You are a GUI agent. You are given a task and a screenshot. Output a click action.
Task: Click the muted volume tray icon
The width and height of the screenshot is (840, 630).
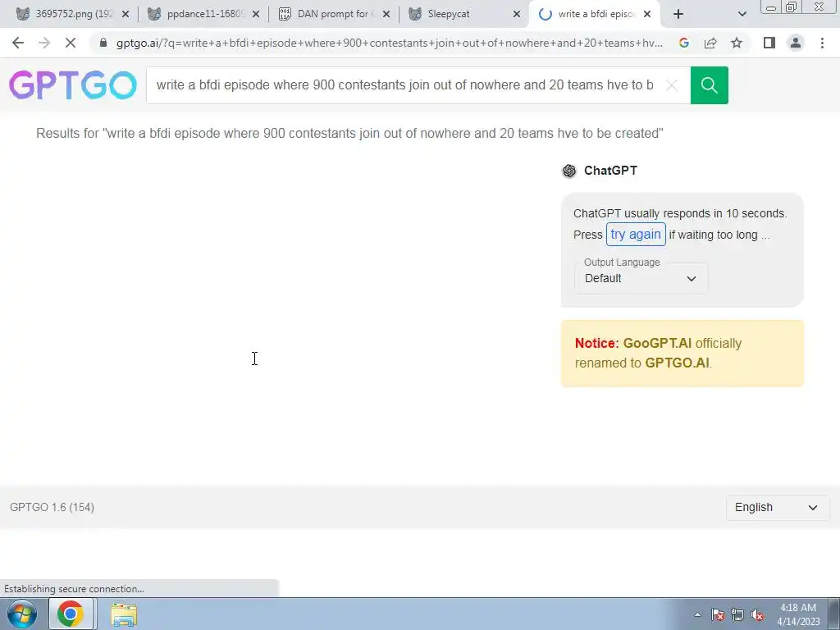[757, 614]
